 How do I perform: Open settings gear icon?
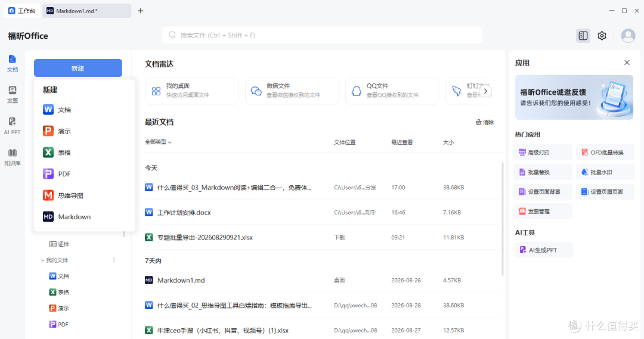(602, 36)
